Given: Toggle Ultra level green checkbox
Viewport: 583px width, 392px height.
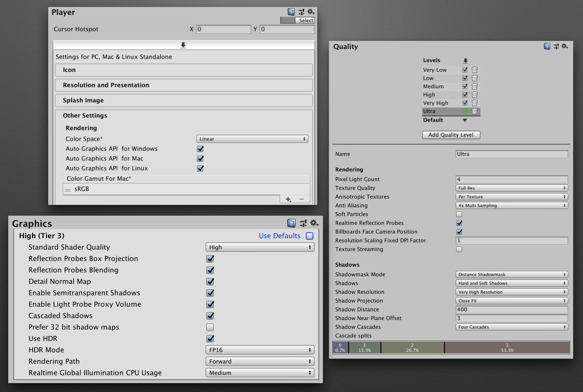Looking at the screenshot, I should coord(465,111).
